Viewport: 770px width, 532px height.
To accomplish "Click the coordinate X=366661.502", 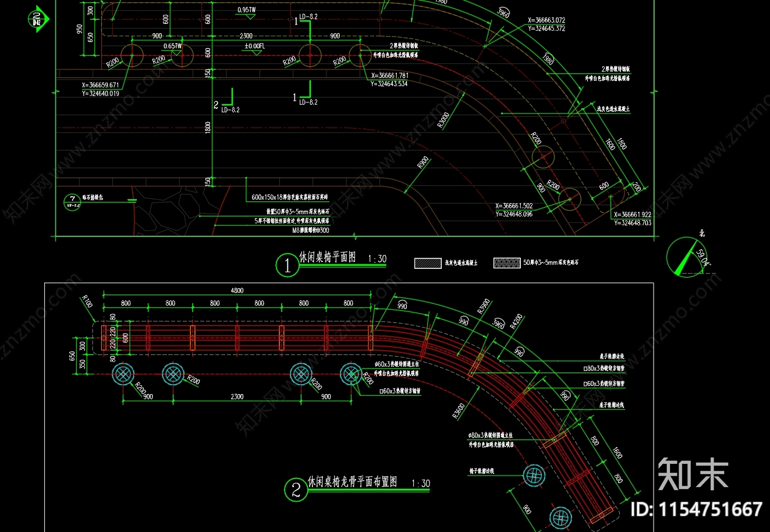I will coord(514,206).
